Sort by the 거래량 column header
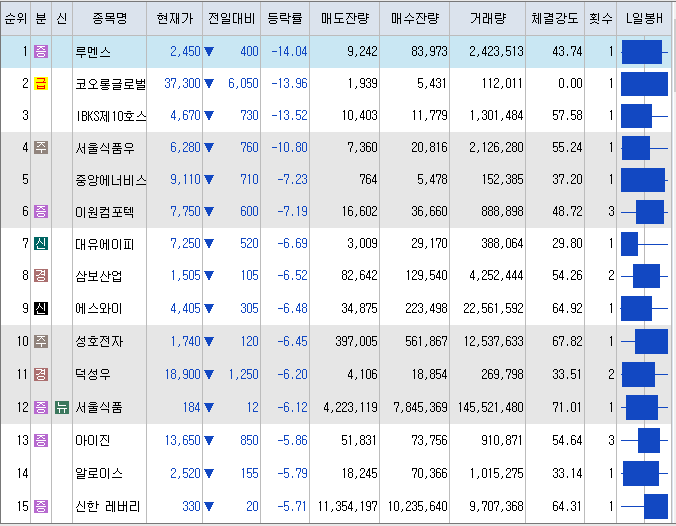Screen dimensions: 676x526 [488, 19]
